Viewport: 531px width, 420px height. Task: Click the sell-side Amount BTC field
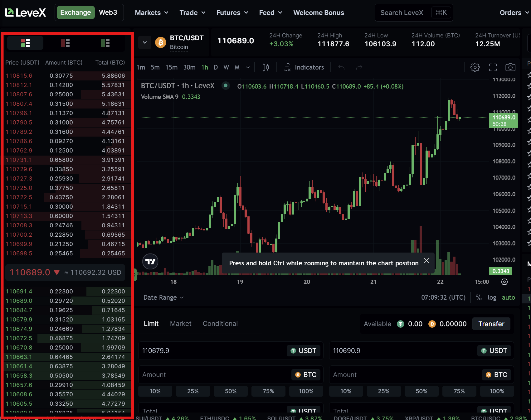click(421, 375)
